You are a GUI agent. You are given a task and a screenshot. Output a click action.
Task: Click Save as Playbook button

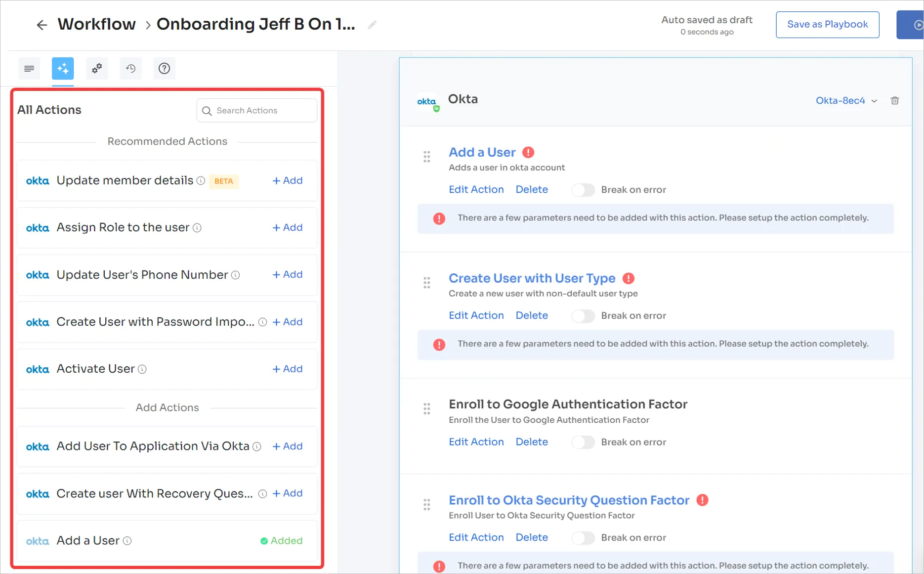[x=827, y=24]
